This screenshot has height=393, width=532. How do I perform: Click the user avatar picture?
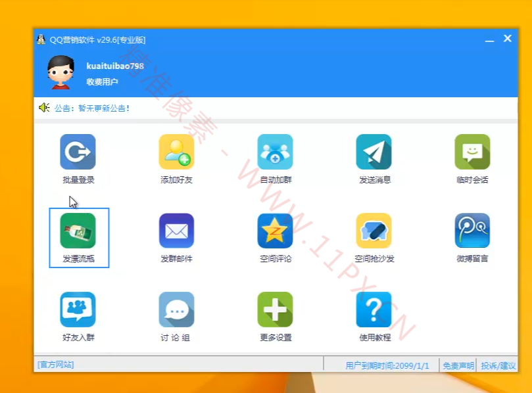[60, 72]
